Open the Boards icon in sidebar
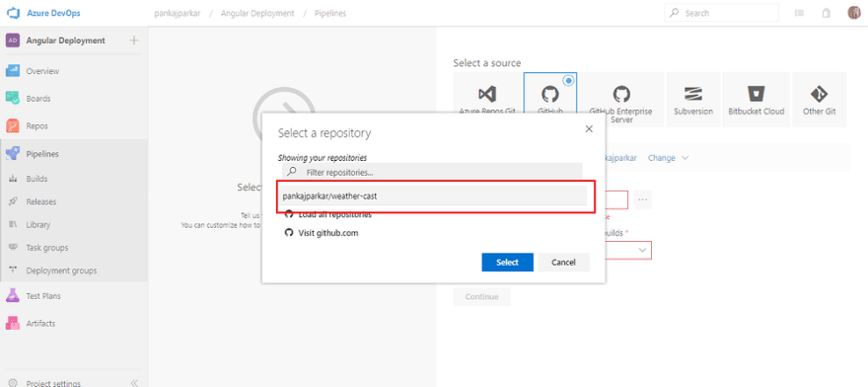The image size is (868, 387). click(13, 98)
